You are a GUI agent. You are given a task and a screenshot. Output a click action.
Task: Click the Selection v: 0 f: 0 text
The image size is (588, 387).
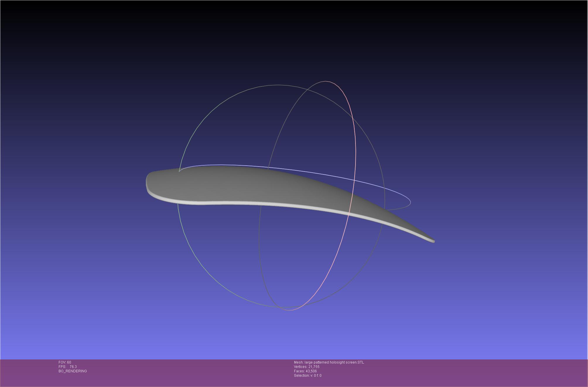(307, 376)
